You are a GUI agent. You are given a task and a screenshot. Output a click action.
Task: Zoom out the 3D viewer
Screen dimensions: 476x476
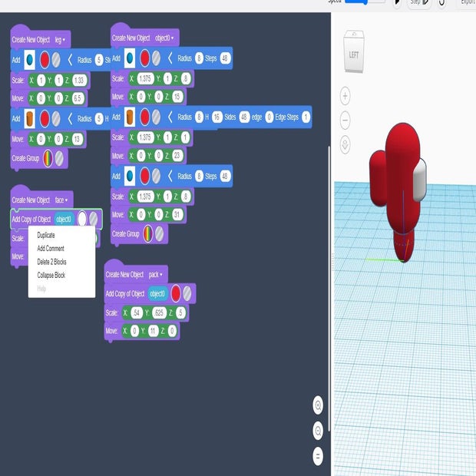click(x=345, y=120)
